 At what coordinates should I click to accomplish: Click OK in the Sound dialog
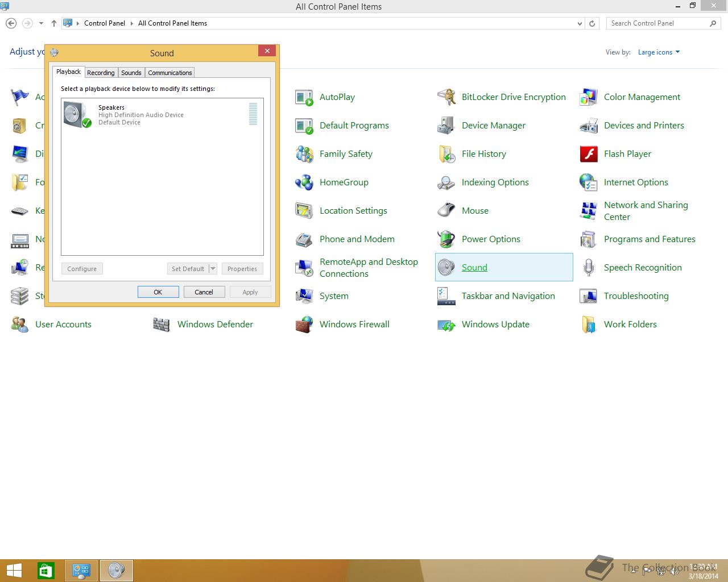pyautogui.click(x=158, y=292)
